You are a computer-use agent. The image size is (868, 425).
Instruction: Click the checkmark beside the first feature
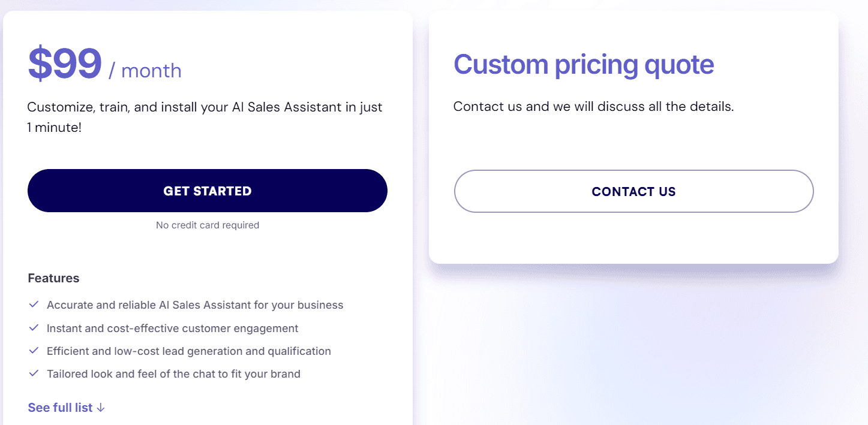34,305
